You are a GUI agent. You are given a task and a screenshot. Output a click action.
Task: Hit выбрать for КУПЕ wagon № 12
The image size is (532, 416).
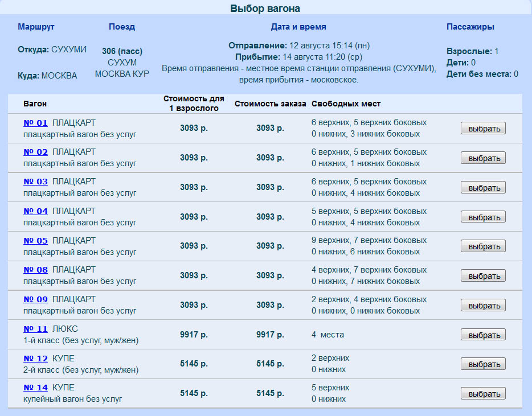(x=483, y=364)
